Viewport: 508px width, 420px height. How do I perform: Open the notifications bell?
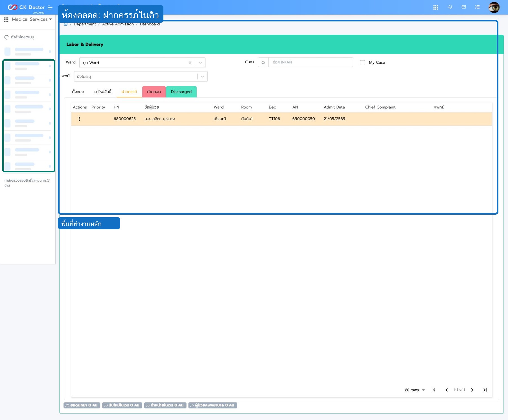[x=450, y=7]
